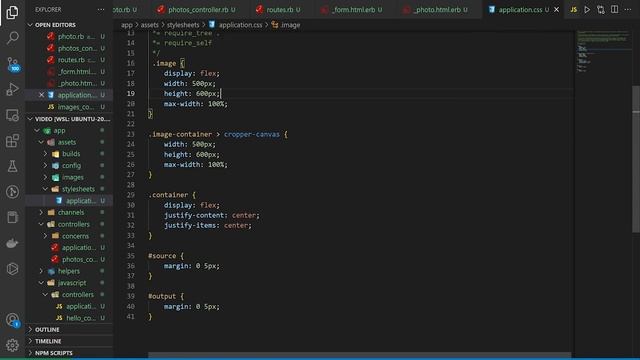This screenshot has width=640, height=360.
Task: Open the Testing flask icon
Action: (x=12, y=166)
